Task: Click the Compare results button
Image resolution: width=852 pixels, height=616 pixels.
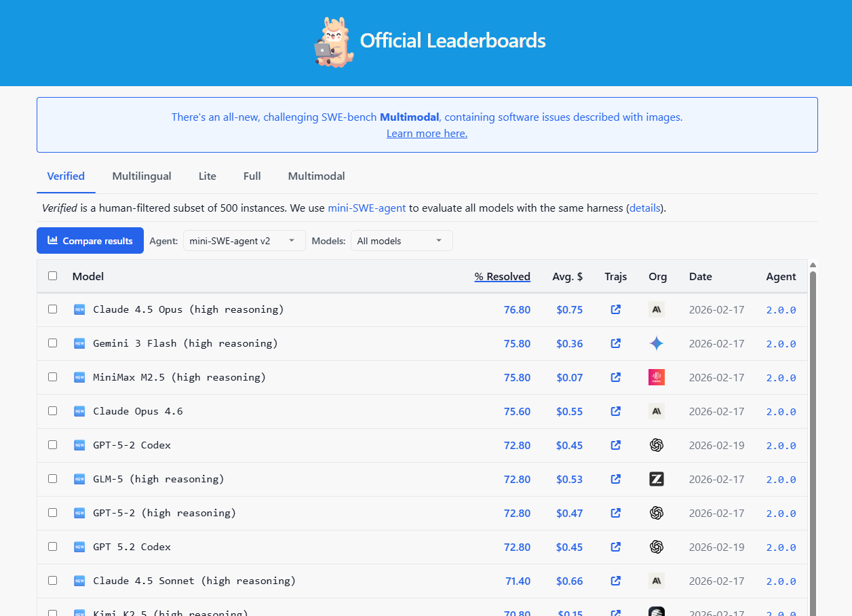Action: tap(90, 241)
